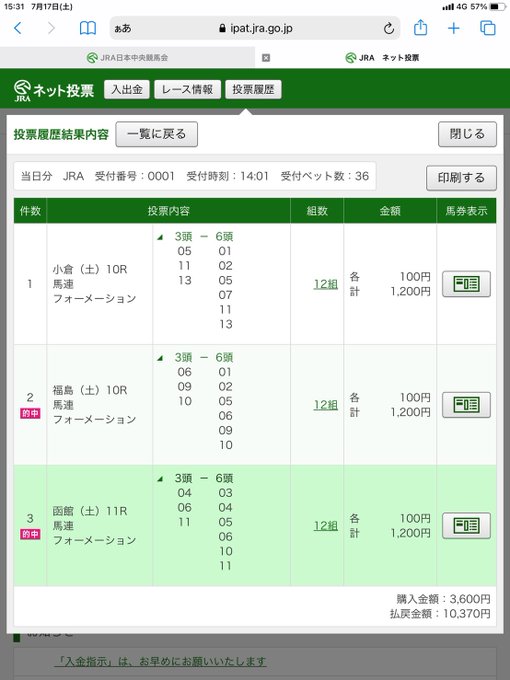Select the 受付時刻：14:01 text
Image resolution: width=510 pixels, height=680 pixels.
coord(227,176)
